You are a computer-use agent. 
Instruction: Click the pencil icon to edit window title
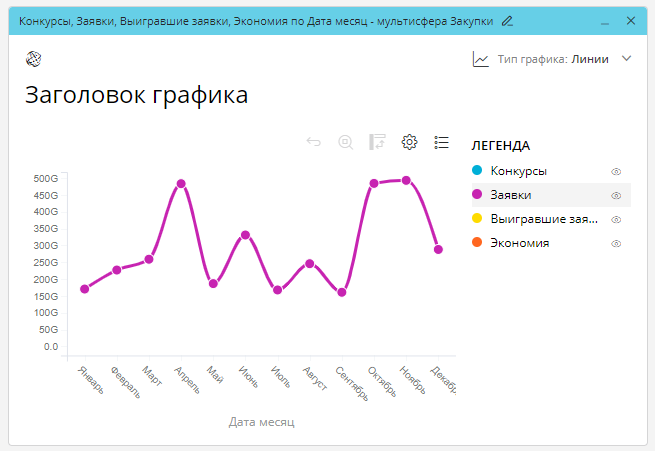(x=508, y=20)
